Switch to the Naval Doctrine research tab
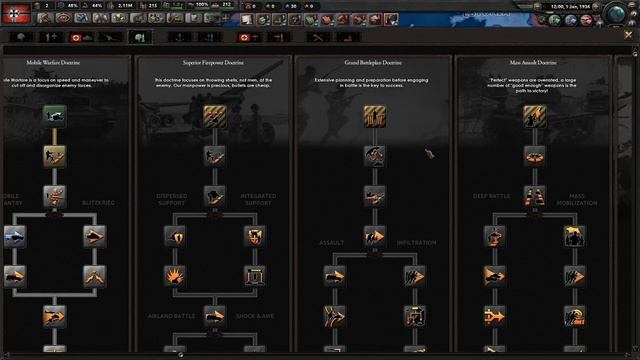This screenshot has height=360, width=640. pos(210,38)
